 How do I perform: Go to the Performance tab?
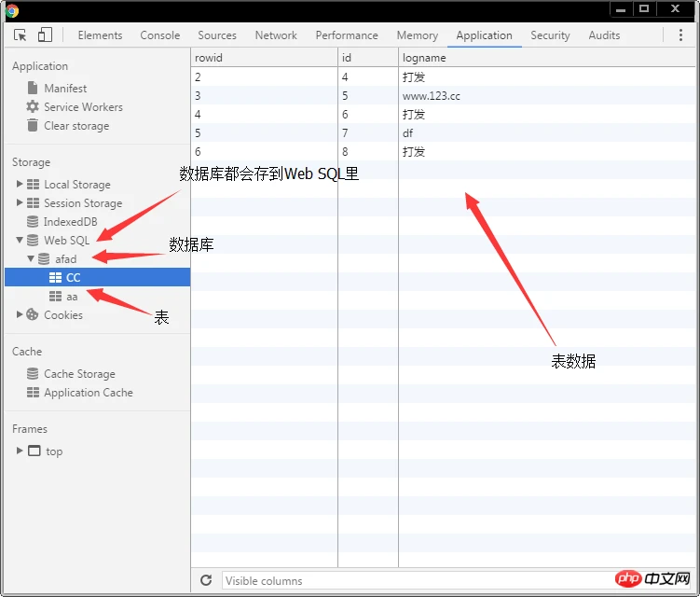click(x=347, y=35)
